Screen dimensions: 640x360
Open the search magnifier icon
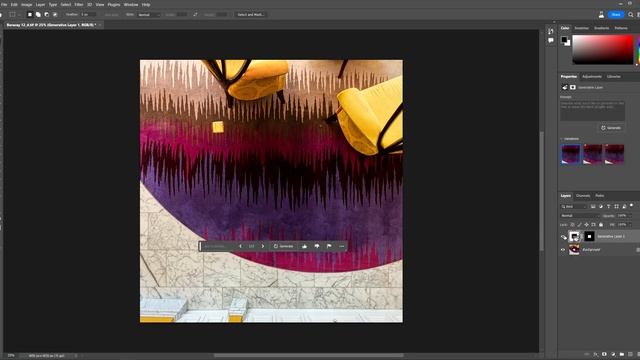(631, 14)
